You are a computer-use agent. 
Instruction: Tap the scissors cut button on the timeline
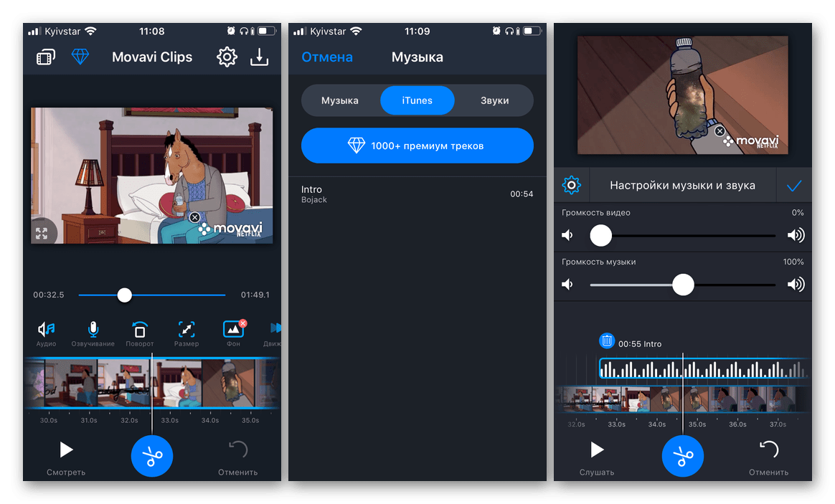point(151,456)
